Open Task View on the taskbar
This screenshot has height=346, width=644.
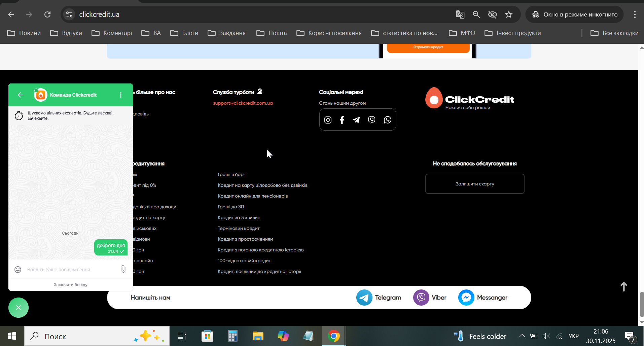click(x=182, y=336)
